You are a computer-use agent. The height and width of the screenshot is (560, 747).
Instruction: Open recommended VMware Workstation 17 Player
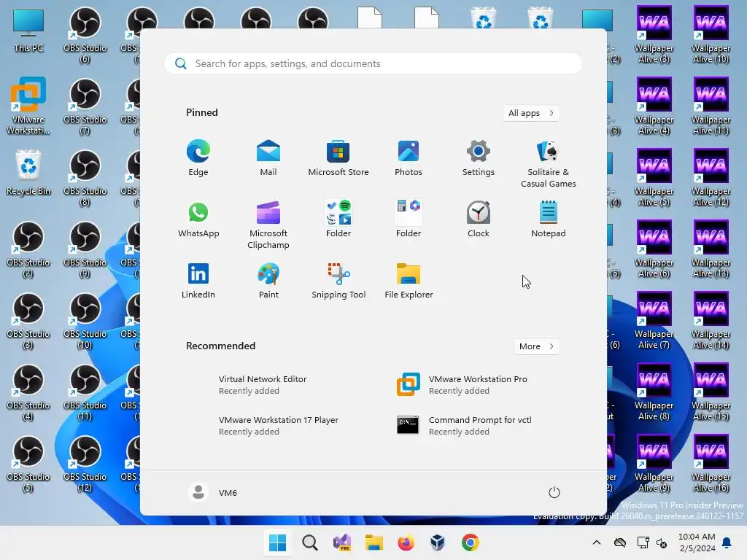[x=280, y=426]
